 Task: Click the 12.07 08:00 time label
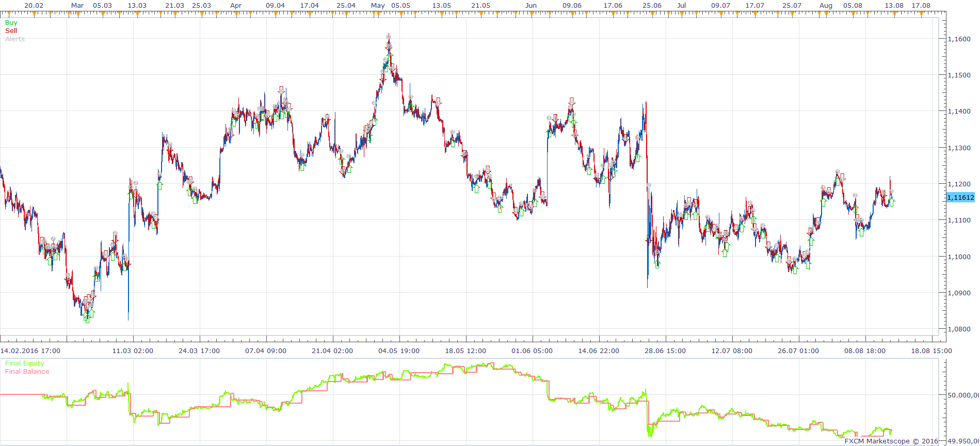pyautogui.click(x=732, y=351)
